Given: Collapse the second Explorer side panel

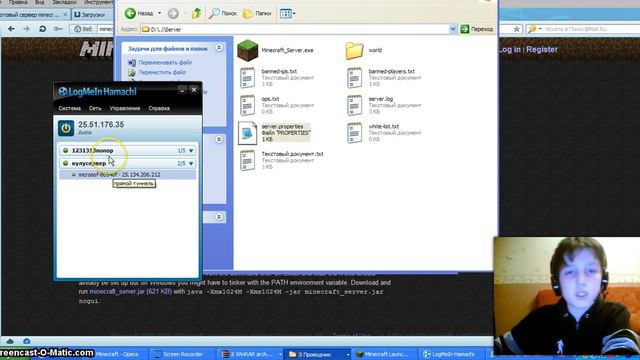Looking at the screenshot, I should pyautogui.click(x=219, y=140).
